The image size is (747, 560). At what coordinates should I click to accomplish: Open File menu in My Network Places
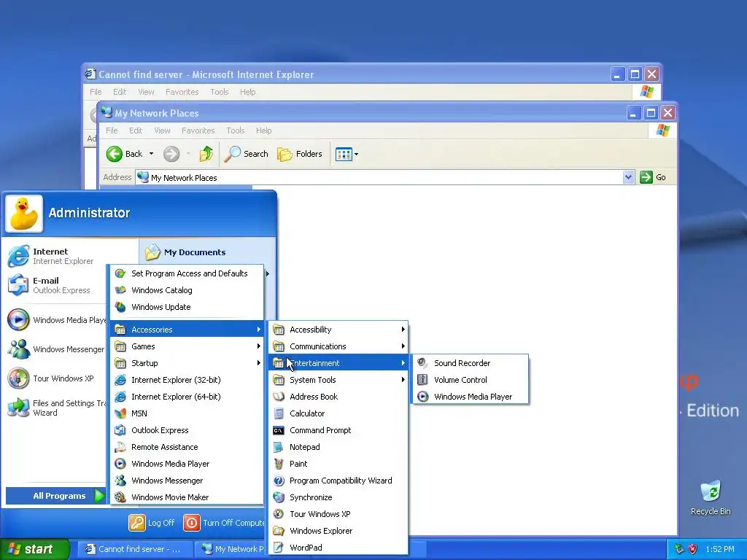point(112,131)
